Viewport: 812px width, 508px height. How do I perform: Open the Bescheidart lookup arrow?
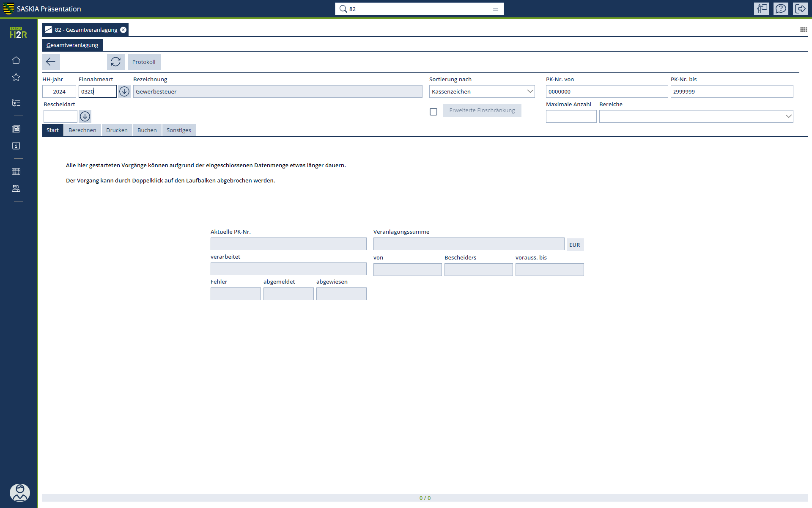[x=85, y=116]
